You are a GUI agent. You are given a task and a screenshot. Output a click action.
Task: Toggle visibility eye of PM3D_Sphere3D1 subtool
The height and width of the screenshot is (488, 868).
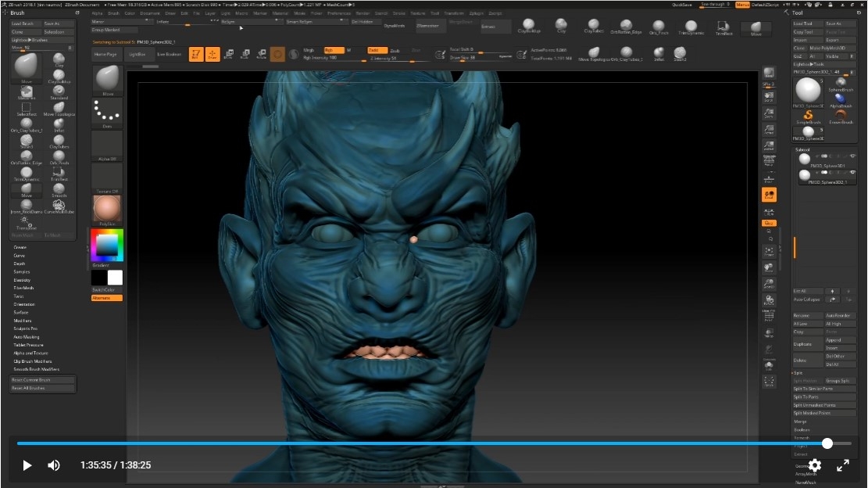852,156
